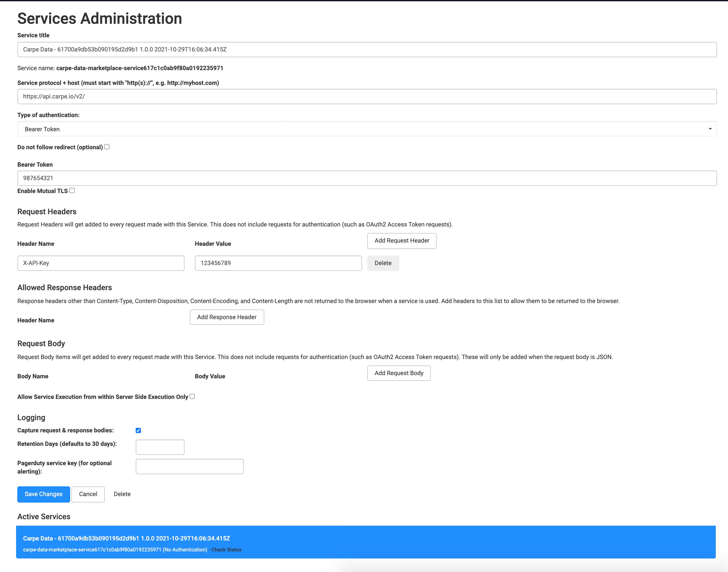
Task: Click the Cancel button
Action: pos(88,494)
